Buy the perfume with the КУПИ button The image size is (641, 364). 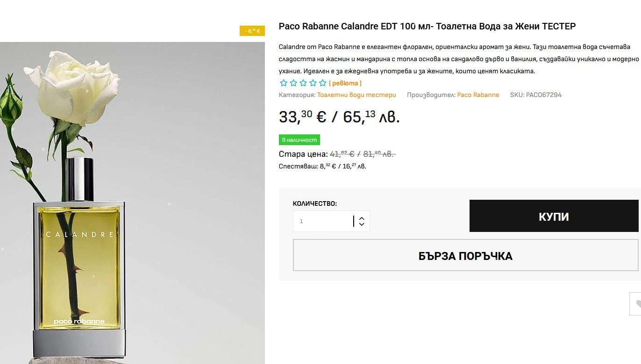[554, 216]
